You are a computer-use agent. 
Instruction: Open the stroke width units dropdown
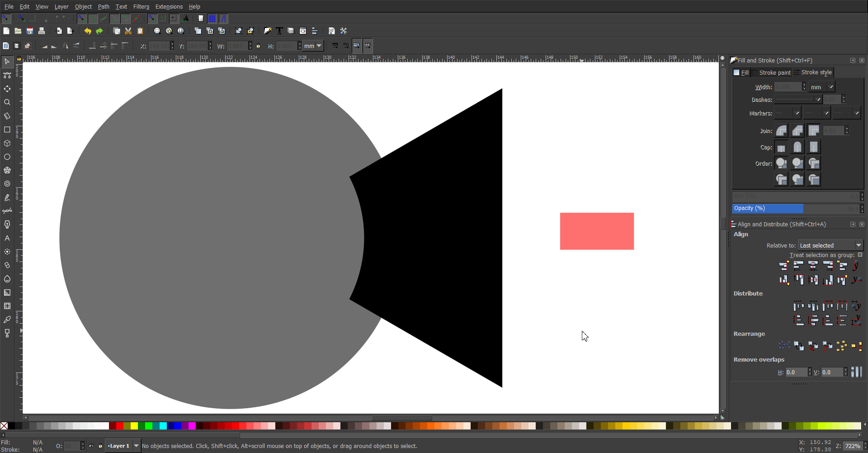click(821, 86)
